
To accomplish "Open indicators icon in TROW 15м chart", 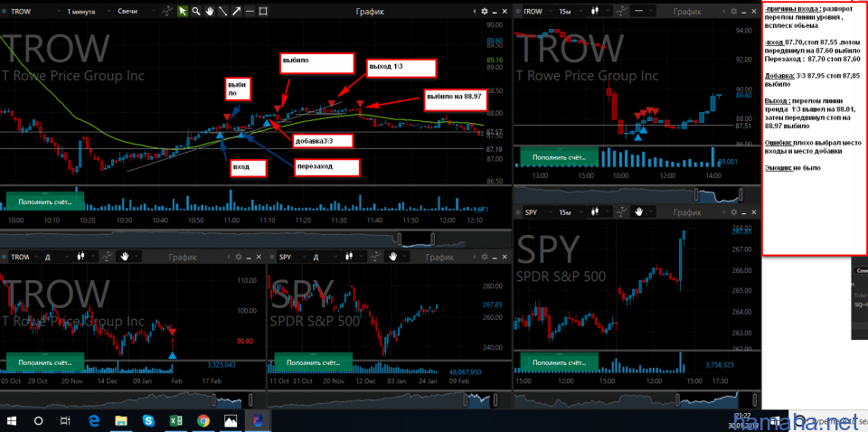I will point(621,11).
